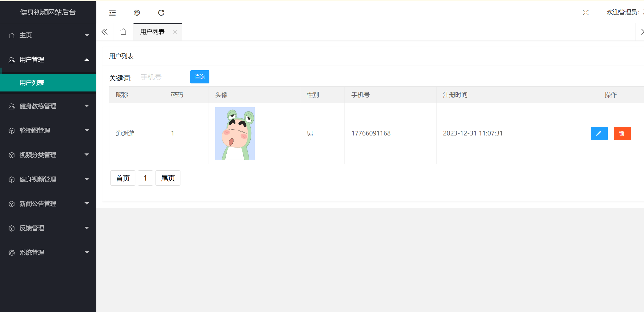The height and width of the screenshot is (312, 644).
Task: Focus the 手机号 keyword input field
Action: (x=162, y=77)
